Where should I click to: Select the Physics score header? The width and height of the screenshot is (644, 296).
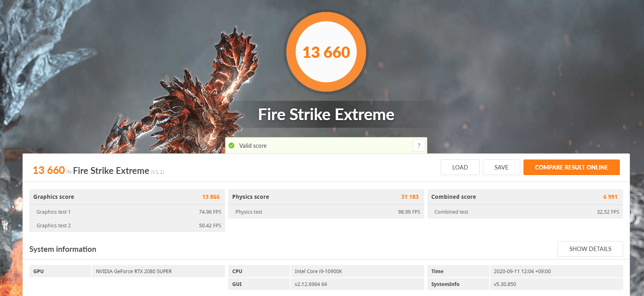[326, 197]
